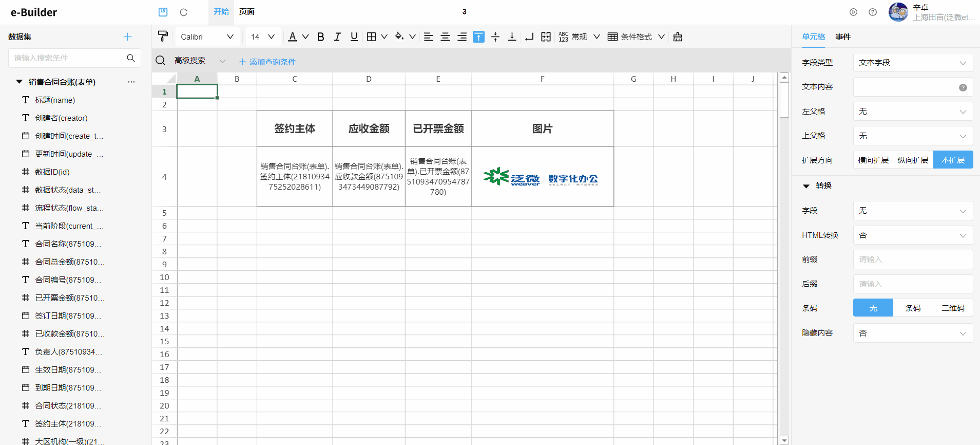Select 横向扩展 expansion direction

point(873,160)
